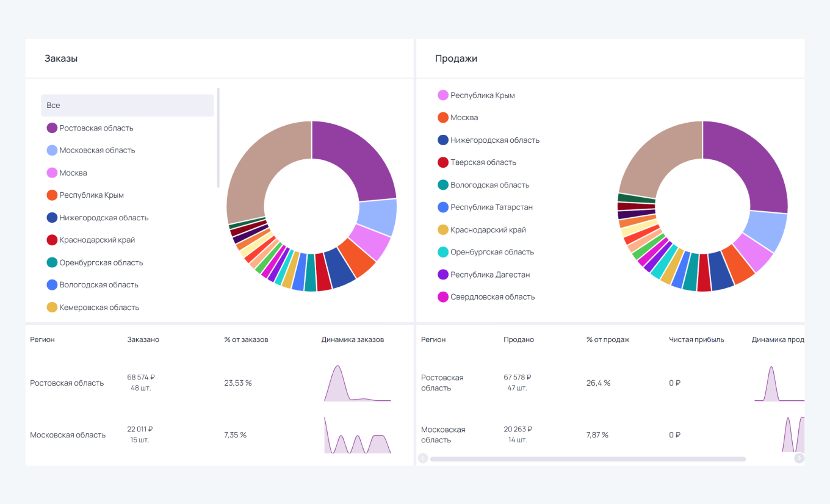Screen dimensions: 830x504
Task: Click Ростовская область purple legend dot
Action: click(x=52, y=128)
